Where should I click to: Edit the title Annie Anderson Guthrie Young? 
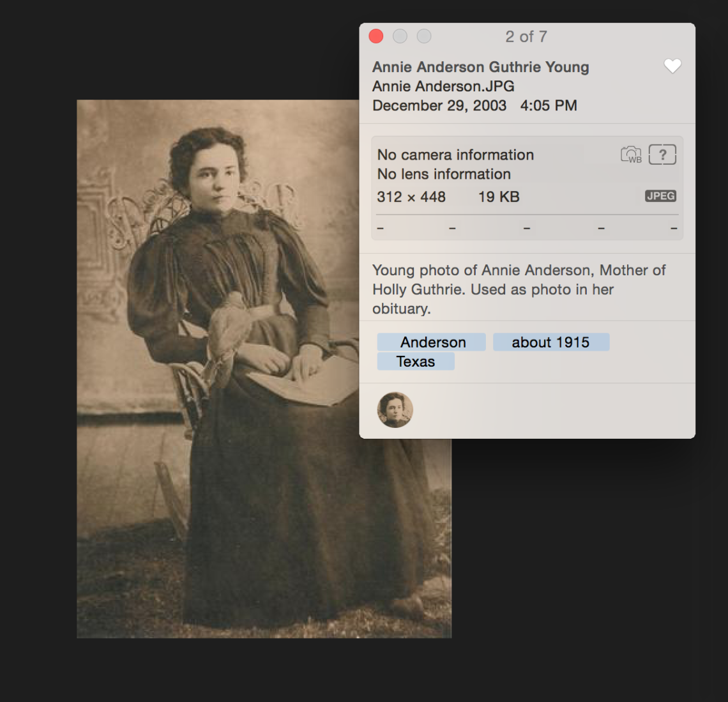[480, 66]
